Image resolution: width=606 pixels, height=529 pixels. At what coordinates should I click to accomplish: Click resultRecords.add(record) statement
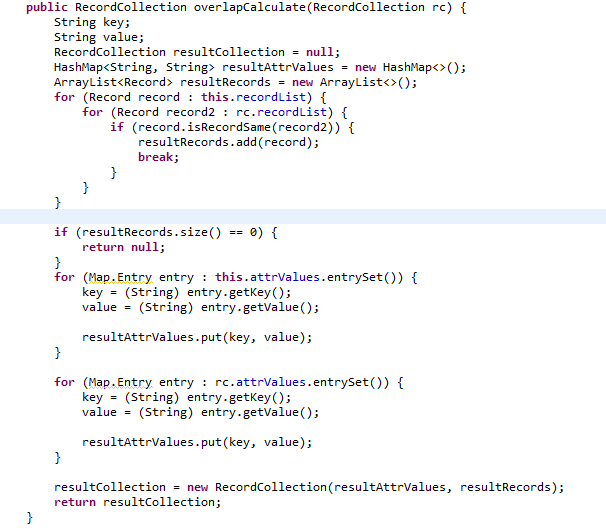click(x=228, y=142)
